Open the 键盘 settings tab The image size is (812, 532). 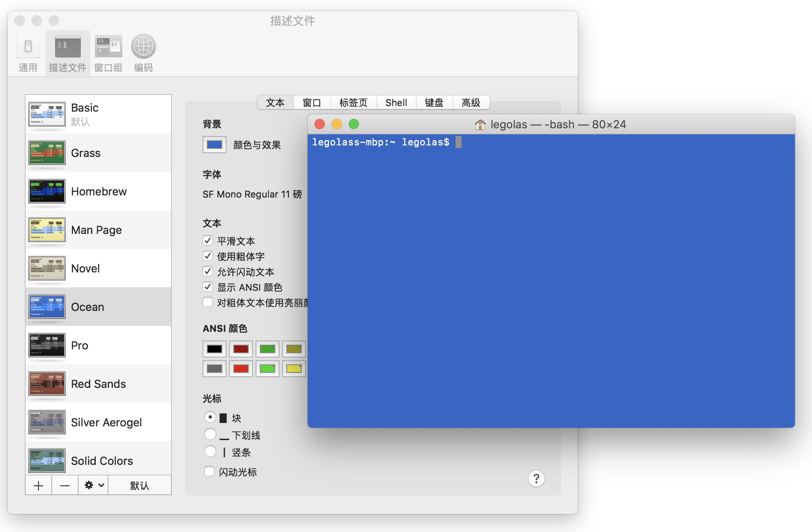tap(434, 102)
